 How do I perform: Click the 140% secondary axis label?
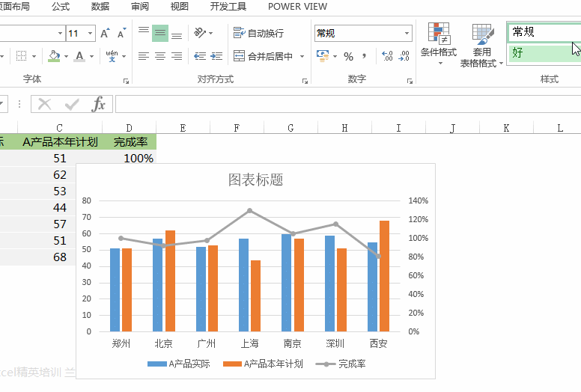pyautogui.click(x=419, y=200)
